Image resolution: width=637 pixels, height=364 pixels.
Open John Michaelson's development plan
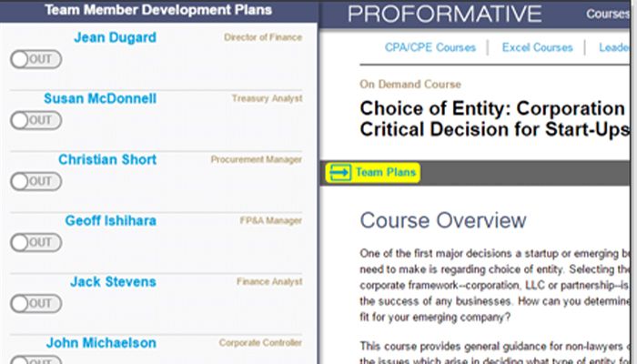(x=101, y=343)
